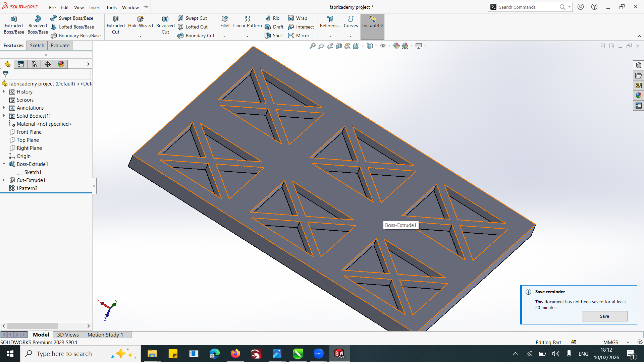Select the Shell feature tool
644x362 pixels.
coord(274,36)
